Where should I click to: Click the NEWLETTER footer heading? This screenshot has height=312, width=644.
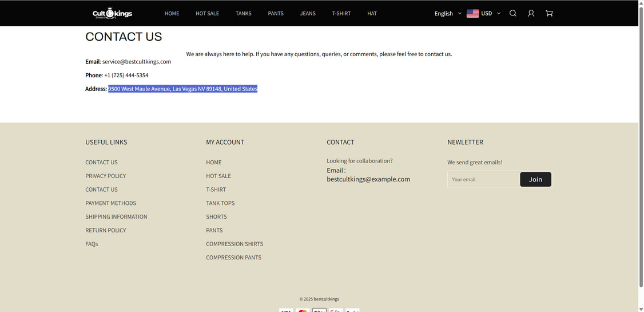click(x=466, y=142)
